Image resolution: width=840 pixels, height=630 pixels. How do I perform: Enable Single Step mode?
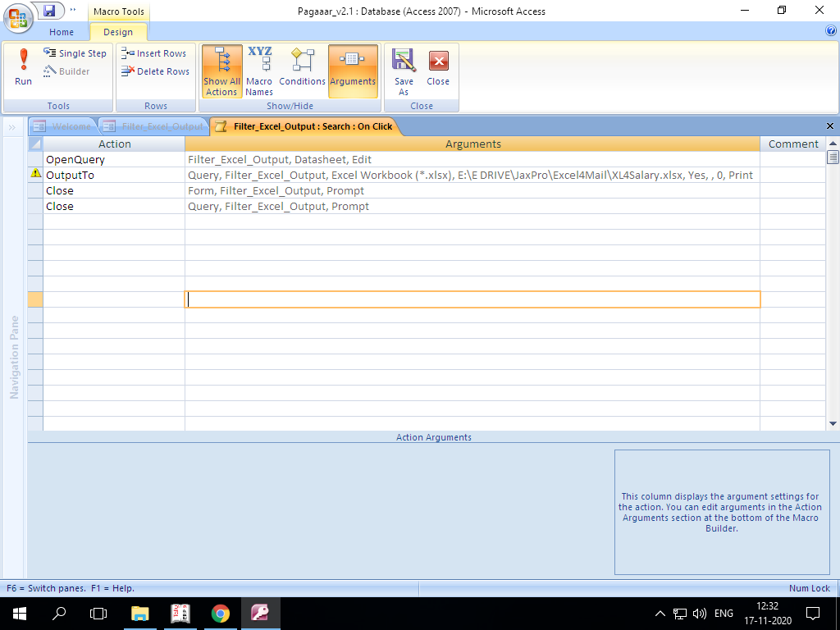coord(75,53)
